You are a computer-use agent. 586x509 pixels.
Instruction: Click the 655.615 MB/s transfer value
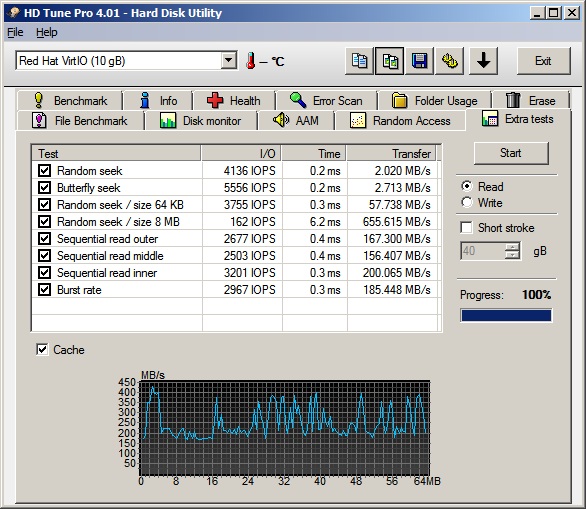point(396,222)
